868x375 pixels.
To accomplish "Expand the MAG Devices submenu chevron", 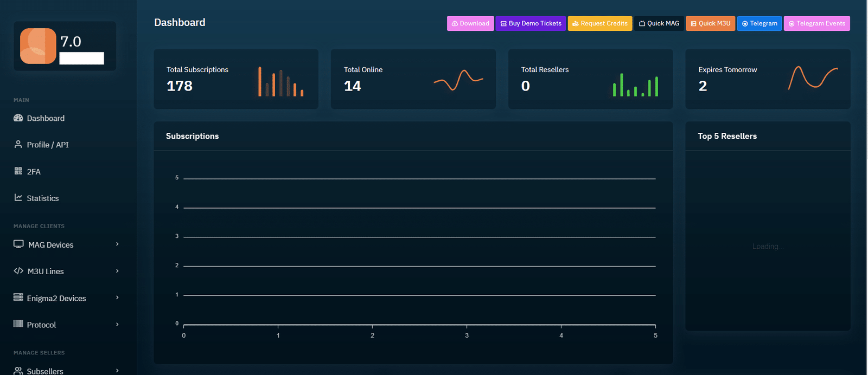I will [117, 244].
